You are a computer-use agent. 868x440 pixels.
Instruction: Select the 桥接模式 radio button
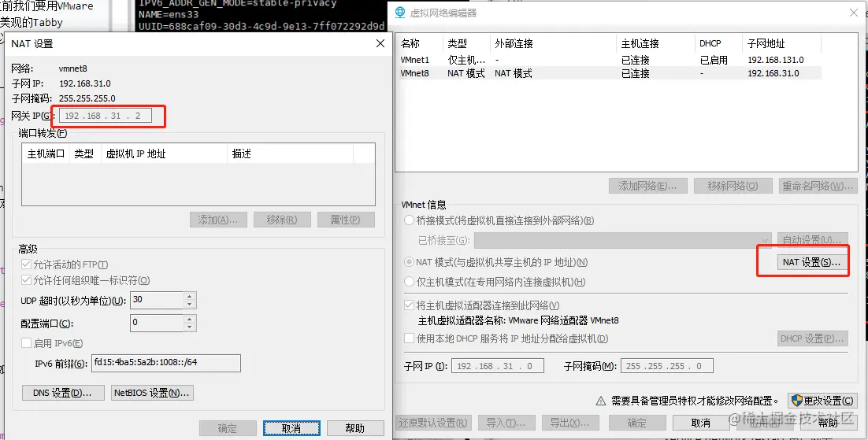click(409, 220)
